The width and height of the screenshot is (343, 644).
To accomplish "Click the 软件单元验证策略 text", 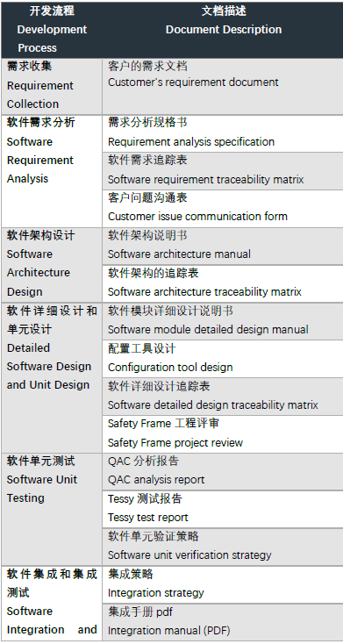I will (154, 536).
